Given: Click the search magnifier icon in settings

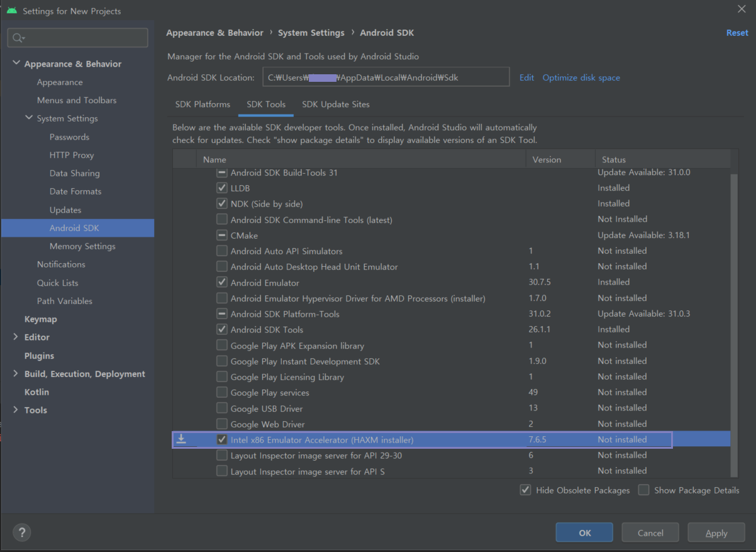Looking at the screenshot, I should (18, 38).
